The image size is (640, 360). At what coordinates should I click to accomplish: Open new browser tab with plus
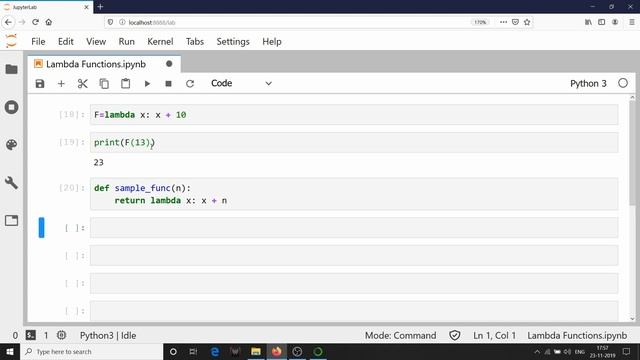[x=100, y=7]
